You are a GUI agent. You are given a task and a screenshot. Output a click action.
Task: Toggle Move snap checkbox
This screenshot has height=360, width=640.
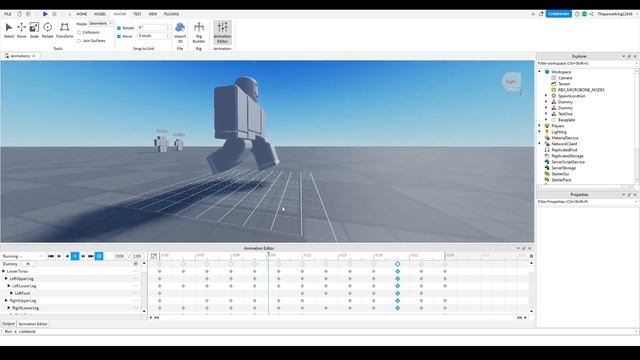[119, 36]
